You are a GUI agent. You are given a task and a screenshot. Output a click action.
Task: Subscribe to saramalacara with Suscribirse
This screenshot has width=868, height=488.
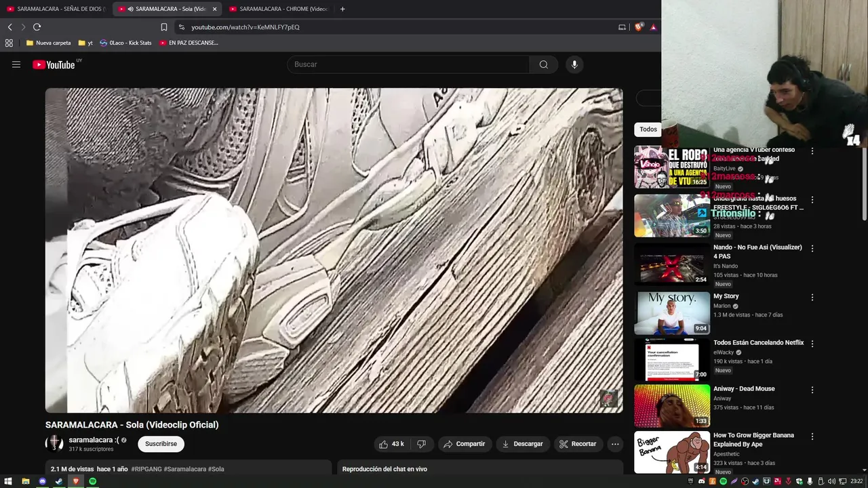(x=161, y=444)
